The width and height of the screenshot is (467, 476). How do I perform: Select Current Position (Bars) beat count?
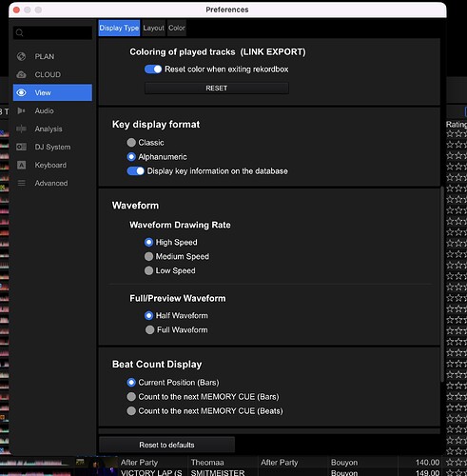coord(131,383)
